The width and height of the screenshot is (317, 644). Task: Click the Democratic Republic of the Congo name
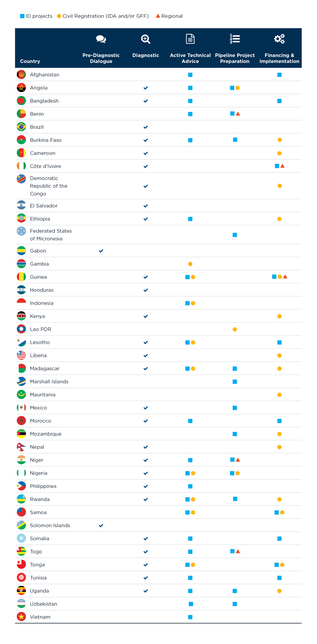49,186
